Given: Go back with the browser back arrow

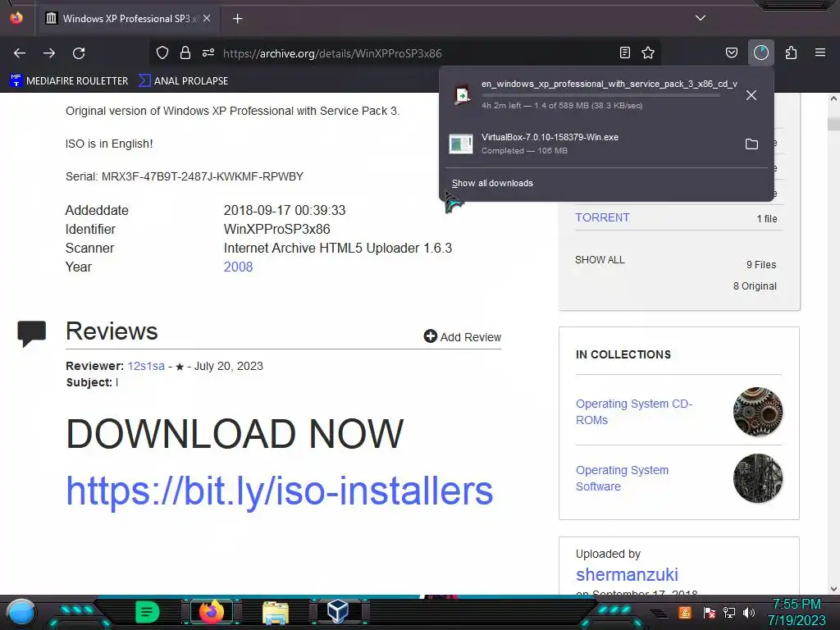Looking at the screenshot, I should [x=20, y=53].
